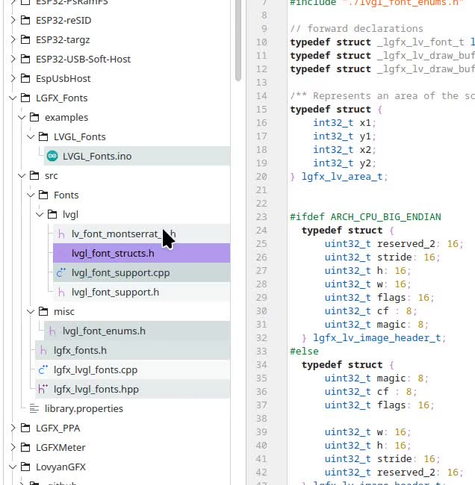Click the LGFX_Fonts folder icon
Image resolution: width=475 pixels, height=485 pixels.
point(25,98)
